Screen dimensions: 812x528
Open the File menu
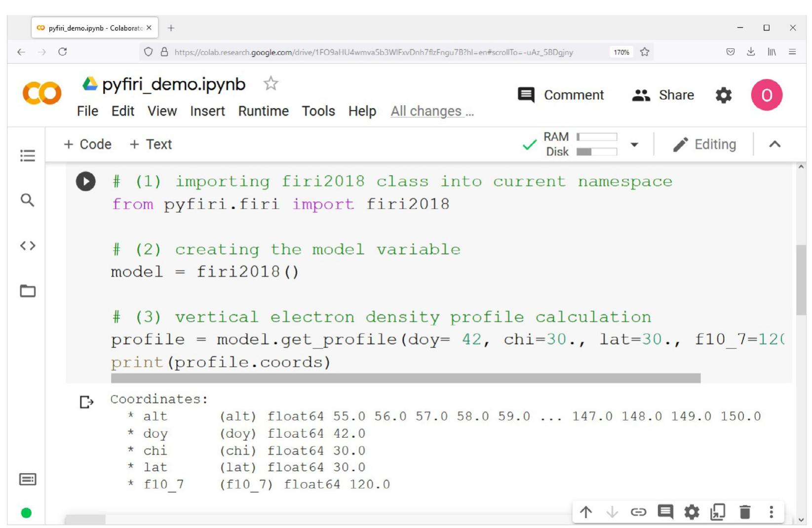tap(87, 111)
